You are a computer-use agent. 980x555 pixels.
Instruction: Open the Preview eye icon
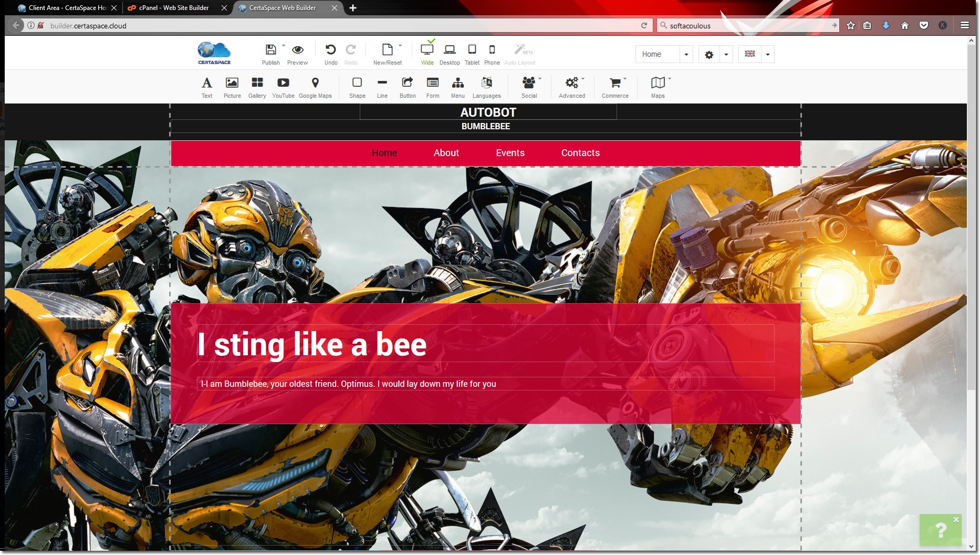click(297, 50)
